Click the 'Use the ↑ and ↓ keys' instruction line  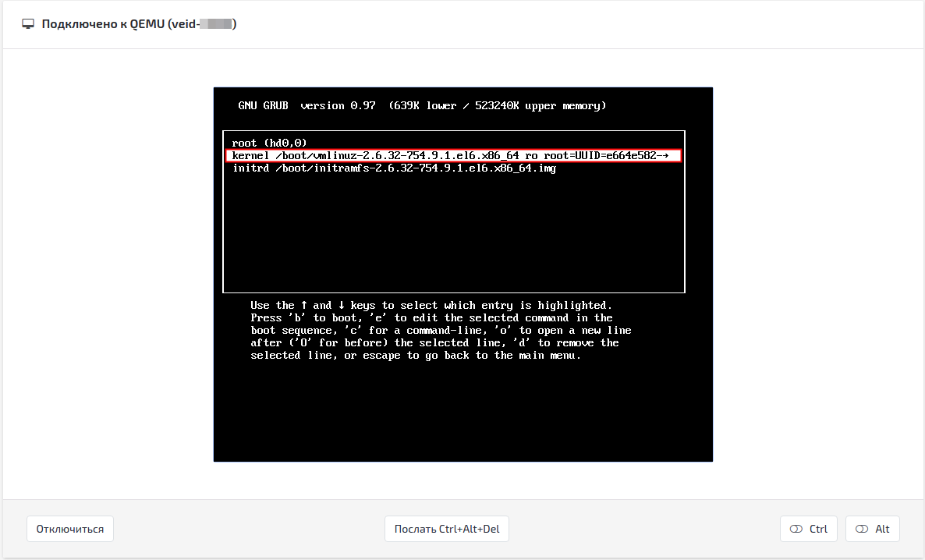pos(431,305)
